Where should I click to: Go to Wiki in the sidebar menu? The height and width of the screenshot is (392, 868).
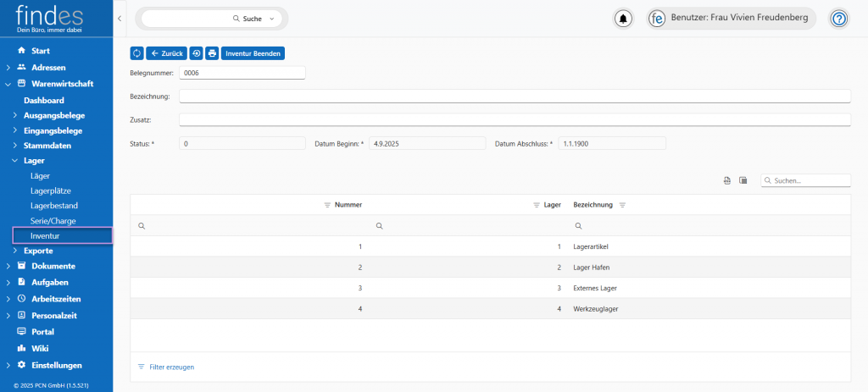40,348
